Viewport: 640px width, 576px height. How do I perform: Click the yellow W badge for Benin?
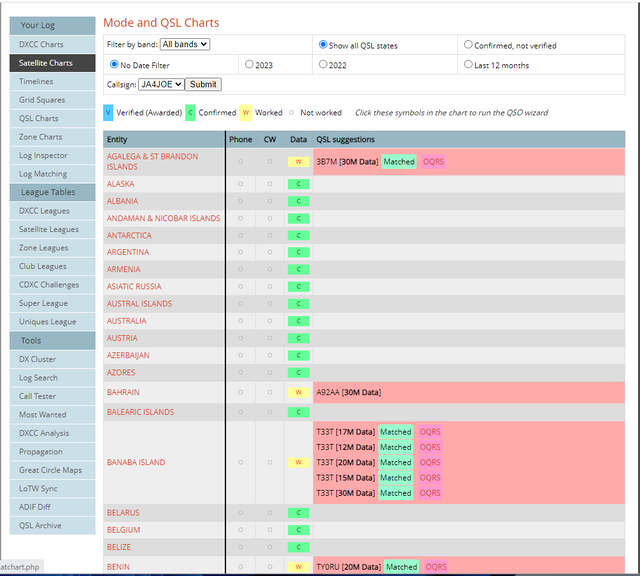[x=298, y=567]
